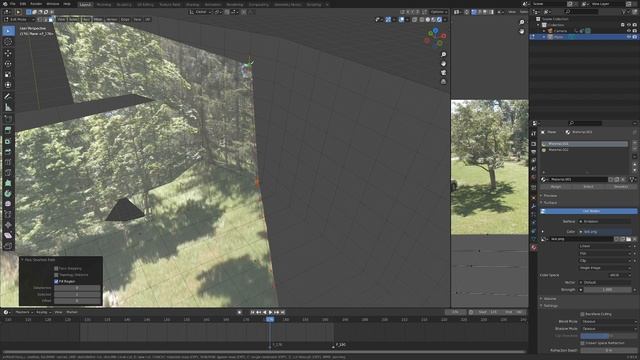Open the Render menu
Image resolution: width=640 pixels, height=360 pixels.
36,4
